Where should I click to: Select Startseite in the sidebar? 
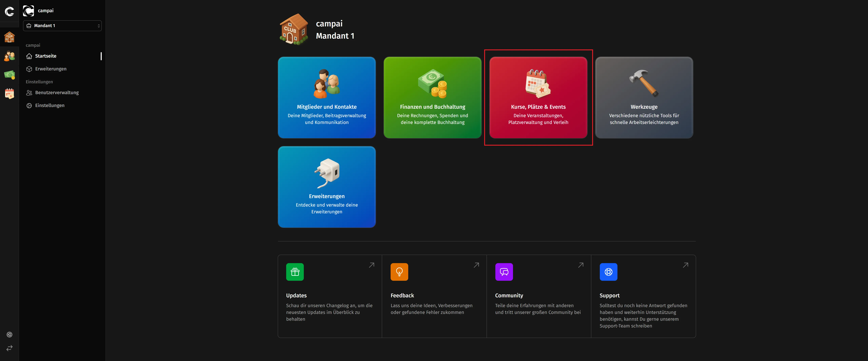62,56
